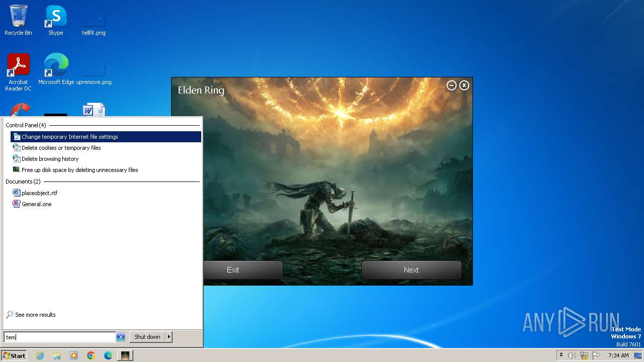The width and height of the screenshot is (644, 362).
Task: Click the Documents (2) group header
Action: [x=23, y=182]
